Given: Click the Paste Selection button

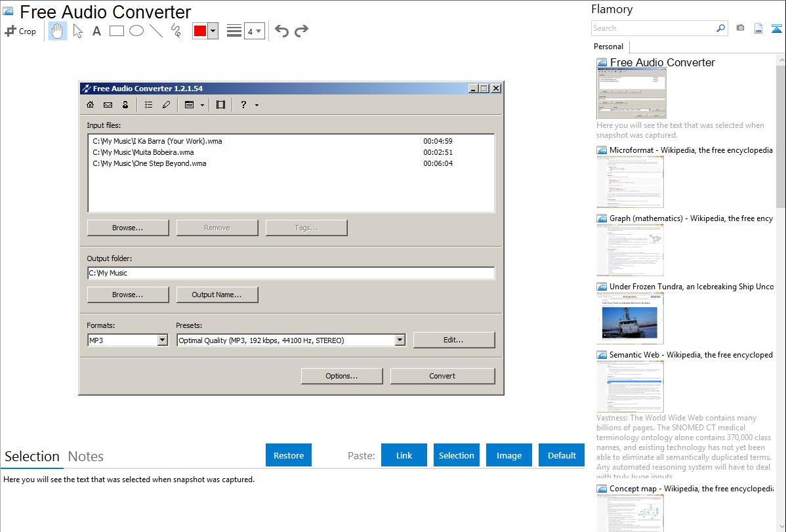Looking at the screenshot, I should pos(457,455).
